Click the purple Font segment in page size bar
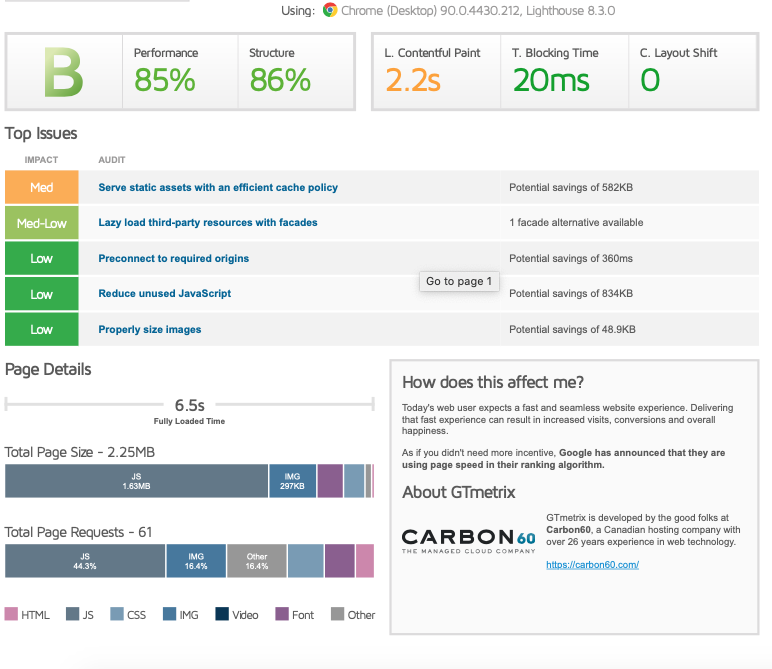The image size is (772, 669). 330,481
